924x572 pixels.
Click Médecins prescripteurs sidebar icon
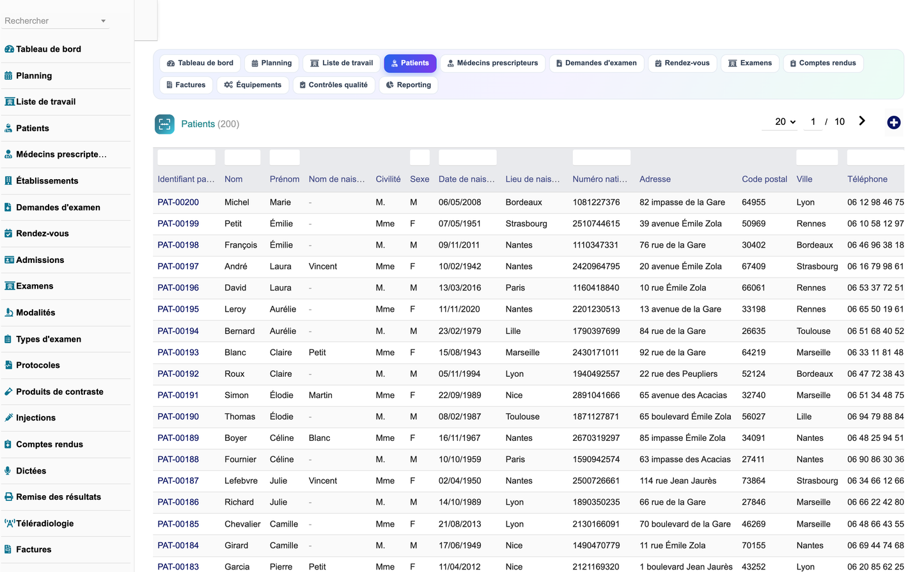8,154
